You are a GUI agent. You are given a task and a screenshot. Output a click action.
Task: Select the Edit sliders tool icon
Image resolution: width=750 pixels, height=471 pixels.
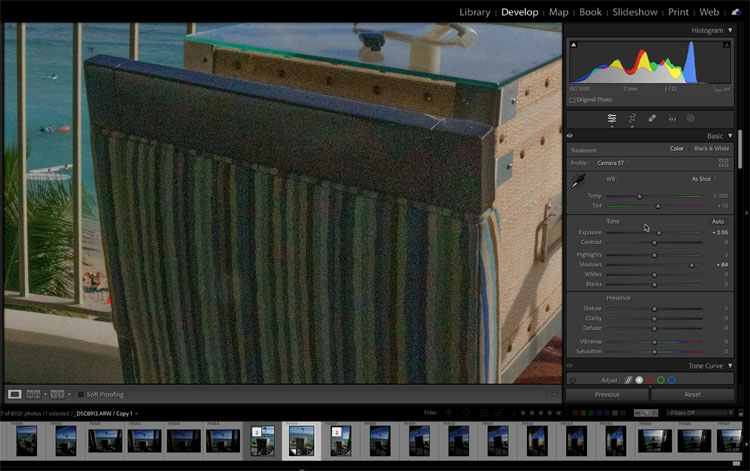tap(612, 118)
